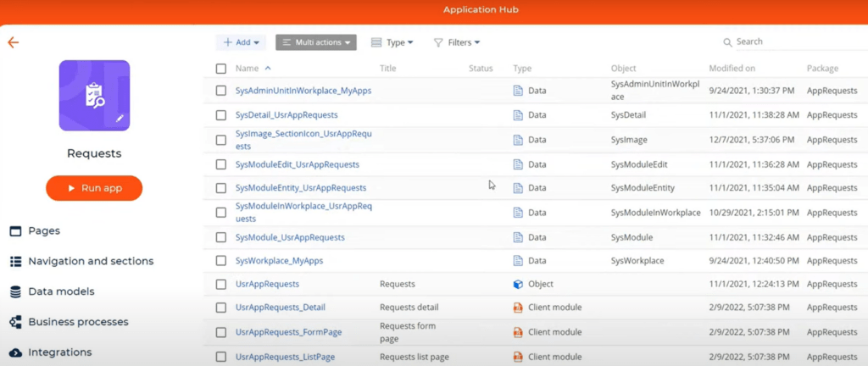Open the Type dropdown
Viewport: 868px width, 366px height.
tap(392, 42)
